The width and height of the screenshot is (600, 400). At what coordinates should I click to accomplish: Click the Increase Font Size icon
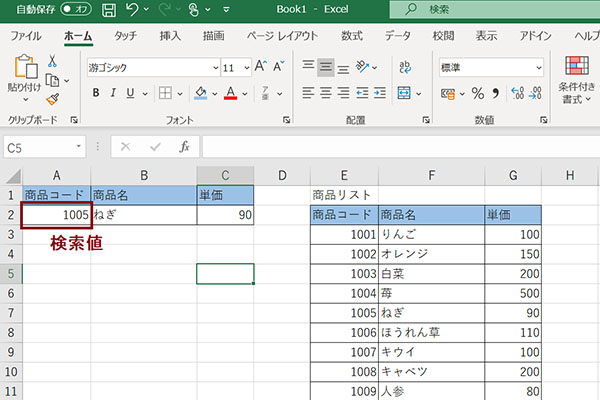261,68
